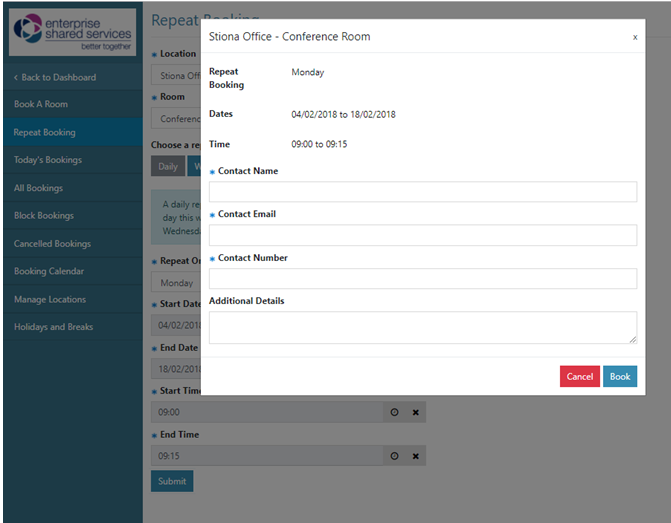
Task: Open the Repeat On dropdown showing Monday
Action: pyautogui.click(x=176, y=283)
